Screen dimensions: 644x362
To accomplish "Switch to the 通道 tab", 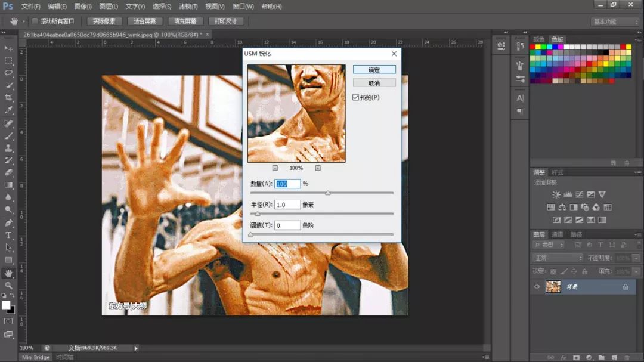I will pos(557,234).
